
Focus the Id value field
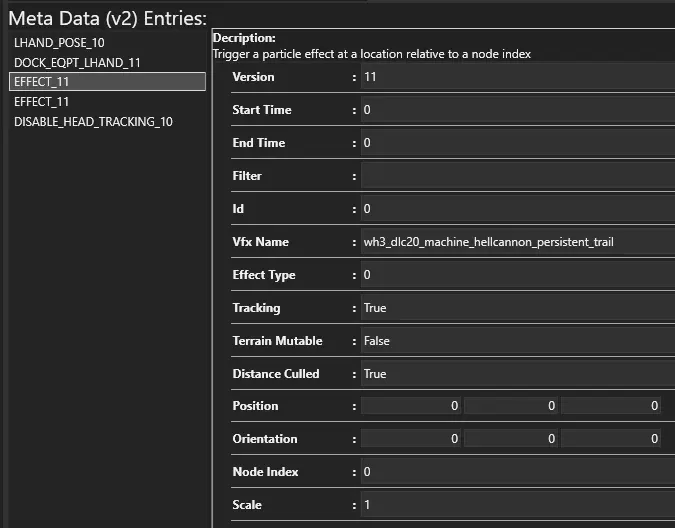(x=517, y=209)
